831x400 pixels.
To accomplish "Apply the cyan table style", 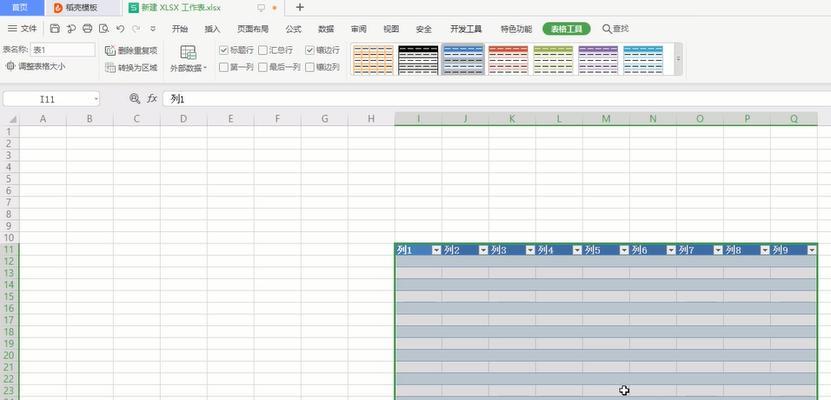I will [x=643, y=59].
